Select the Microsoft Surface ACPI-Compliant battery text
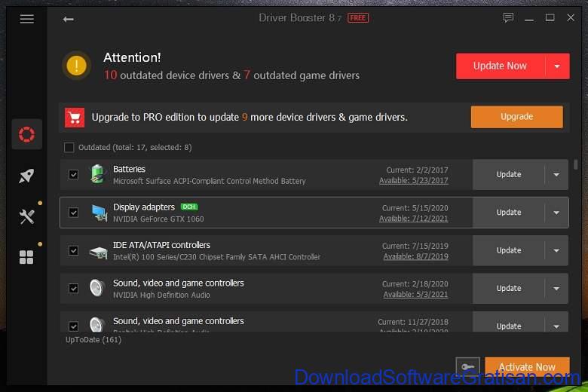588x392 pixels. (x=210, y=181)
